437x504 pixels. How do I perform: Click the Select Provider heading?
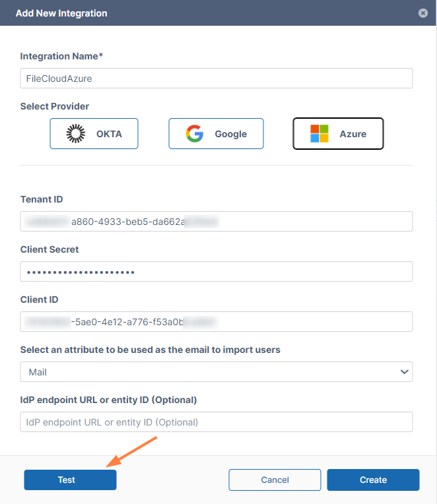pos(55,106)
